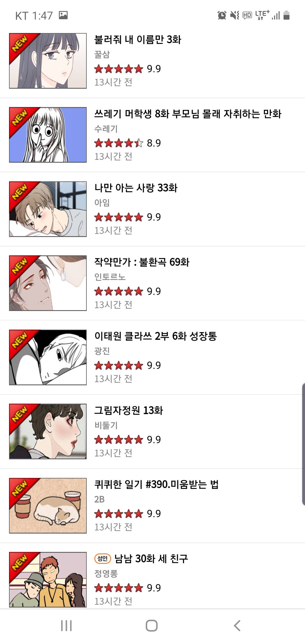Tap the muted sound status icon
The height and width of the screenshot is (644, 305).
235,15
